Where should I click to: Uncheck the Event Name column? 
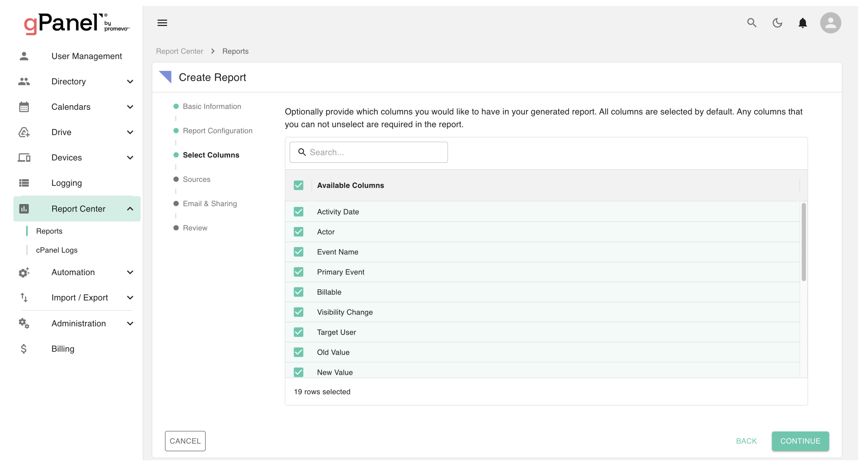[x=298, y=252]
